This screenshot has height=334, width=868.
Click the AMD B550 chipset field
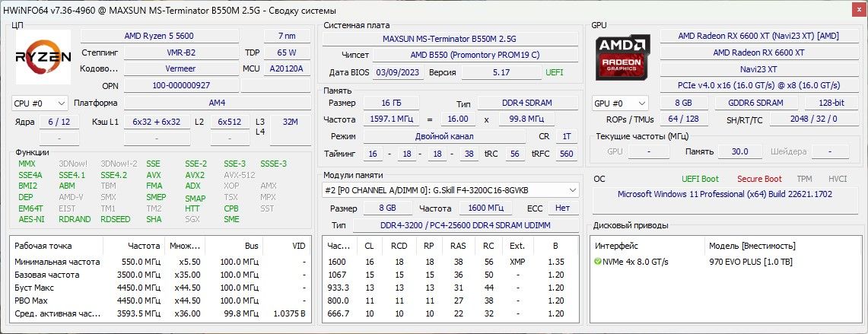[x=475, y=56]
